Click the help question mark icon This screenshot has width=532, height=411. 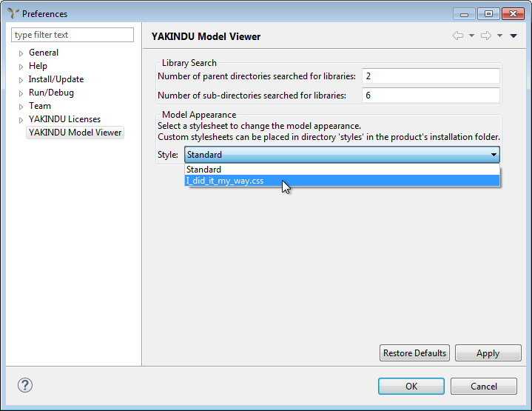pyautogui.click(x=25, y=385)
